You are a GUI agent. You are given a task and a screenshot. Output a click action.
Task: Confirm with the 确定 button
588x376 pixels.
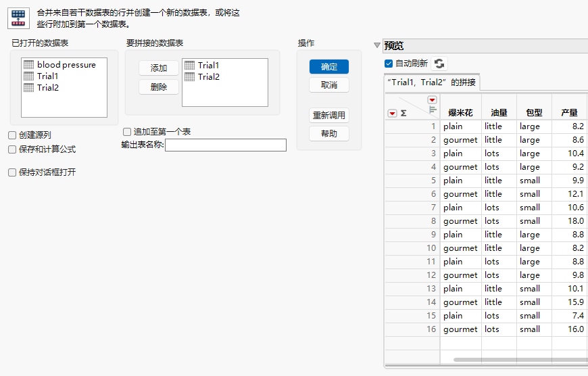tap(329, 67)
